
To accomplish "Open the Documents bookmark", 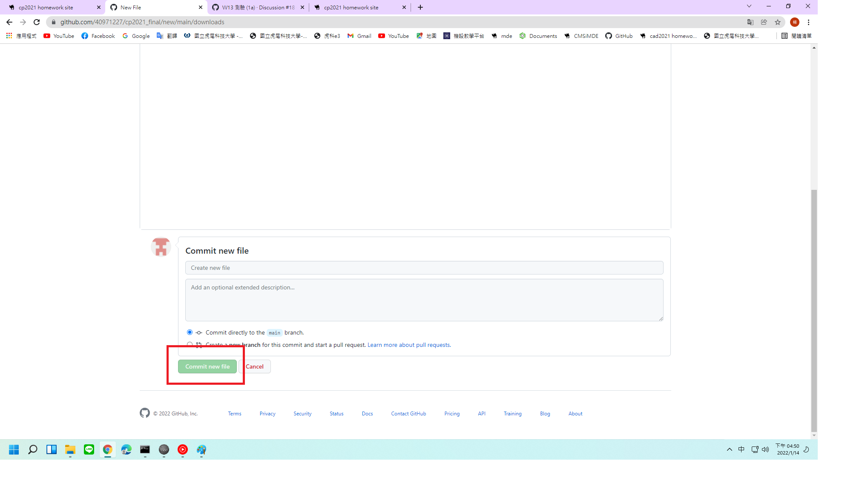I will coord(538,36).
